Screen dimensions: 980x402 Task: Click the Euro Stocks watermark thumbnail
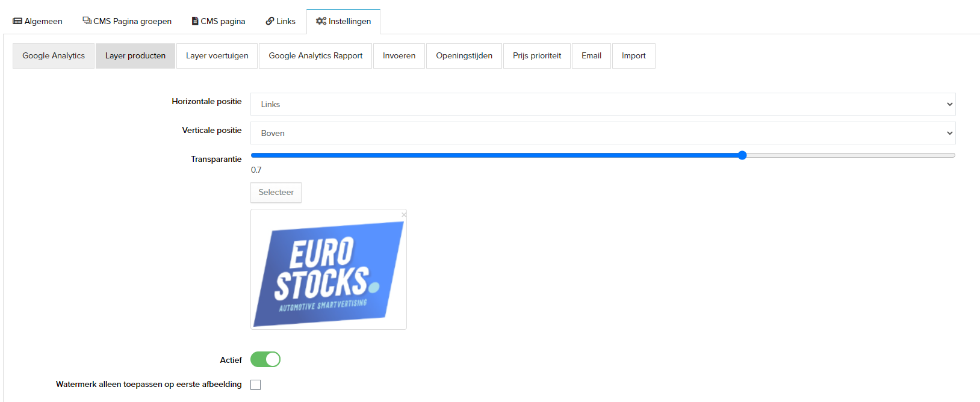tap(329, 274)
